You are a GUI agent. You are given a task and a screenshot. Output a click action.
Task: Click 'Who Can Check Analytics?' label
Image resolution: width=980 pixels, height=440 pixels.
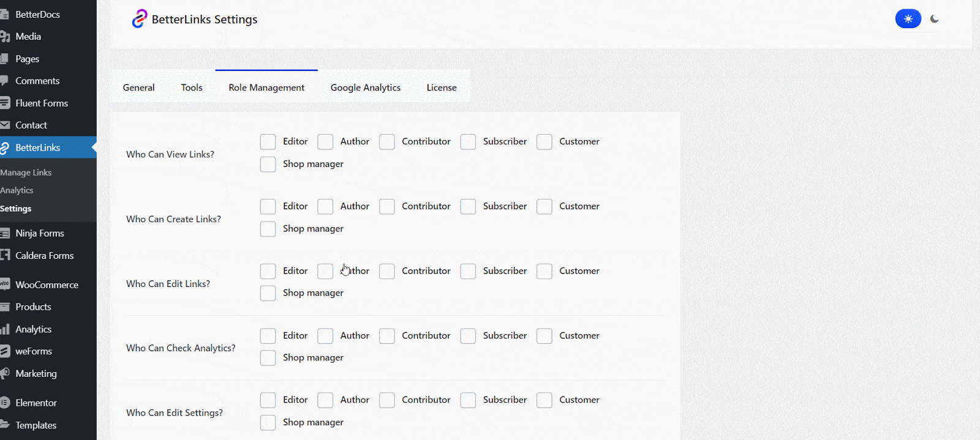coord(181,348)
